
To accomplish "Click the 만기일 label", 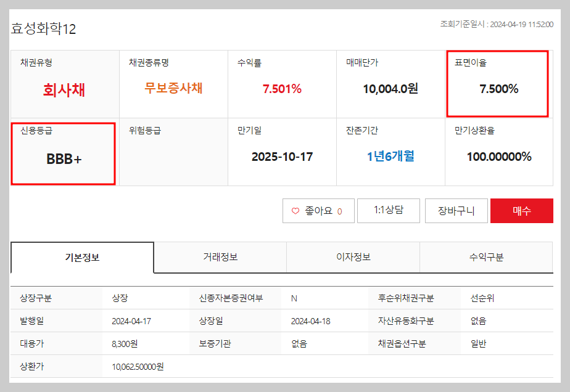I will click(249, 131).
